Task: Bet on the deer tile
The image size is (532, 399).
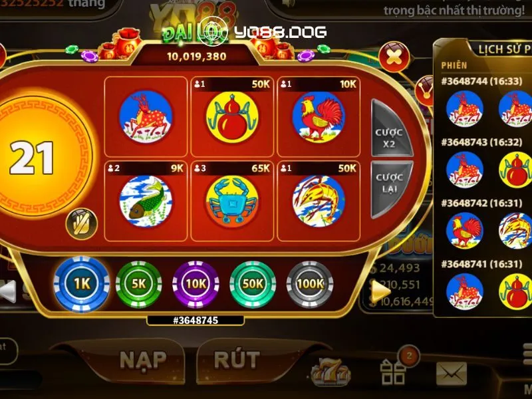Action: (x=146, y=117)
